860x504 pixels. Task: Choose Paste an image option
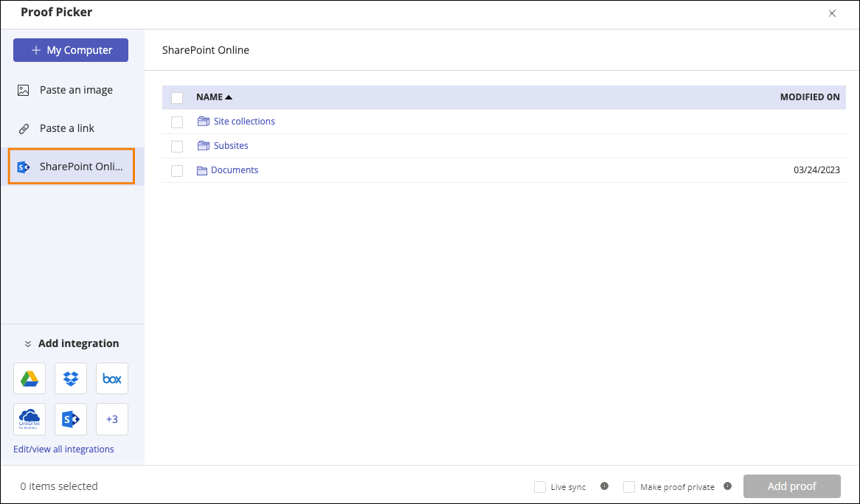72,90
